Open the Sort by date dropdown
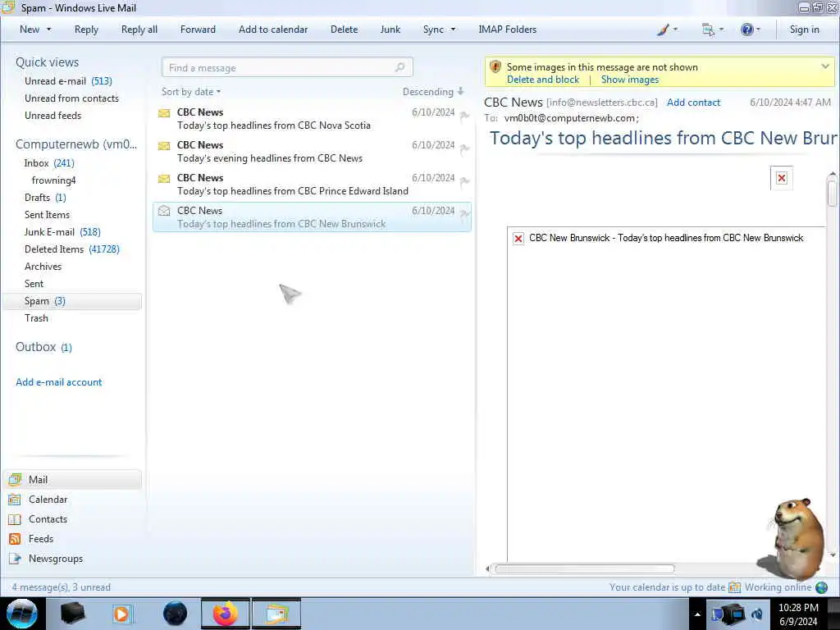840x630 pixels. coord(191,92)
